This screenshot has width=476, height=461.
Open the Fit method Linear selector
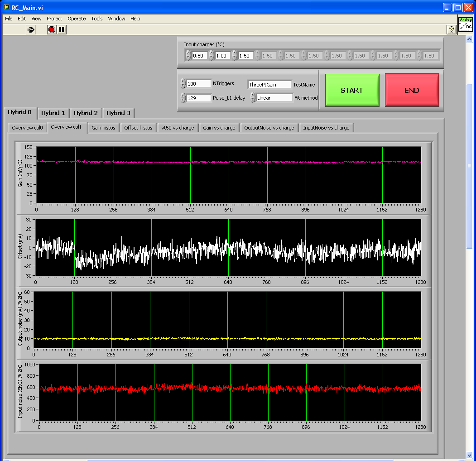tap(253, 98)
